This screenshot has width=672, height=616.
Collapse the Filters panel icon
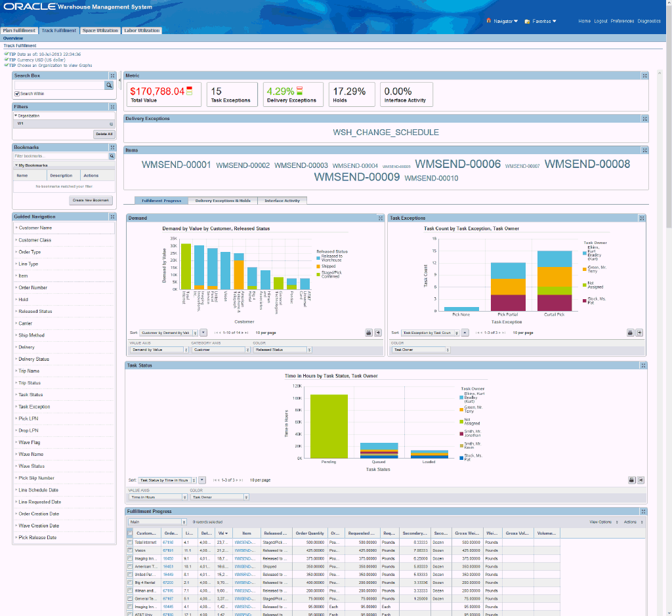coord(112,107)
